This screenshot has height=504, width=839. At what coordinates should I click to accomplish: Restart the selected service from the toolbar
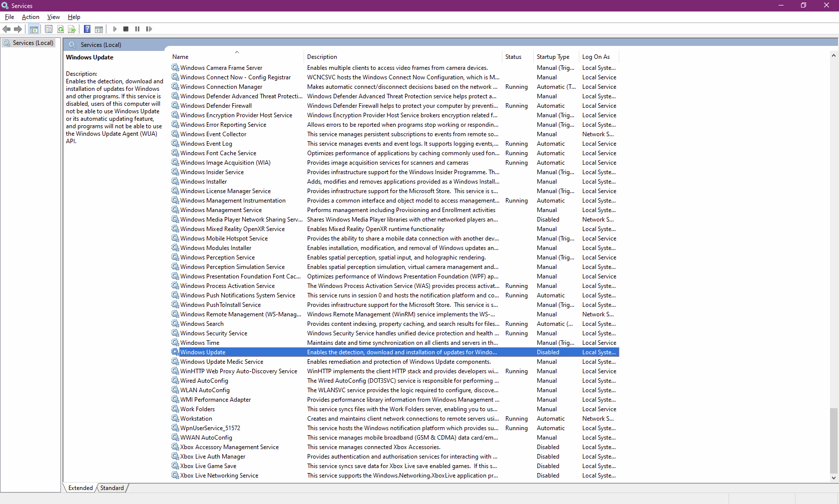pyautogui.click(x=149, y=29)
